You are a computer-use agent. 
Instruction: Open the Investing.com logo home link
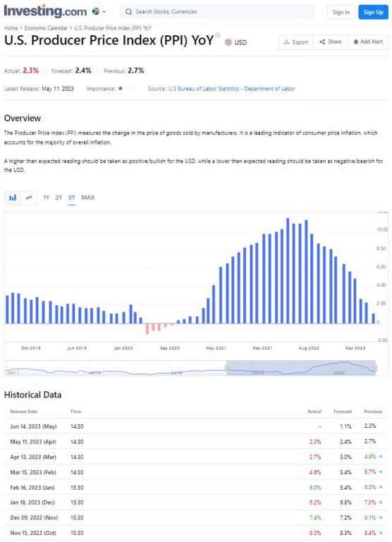(x=45, y=11)
